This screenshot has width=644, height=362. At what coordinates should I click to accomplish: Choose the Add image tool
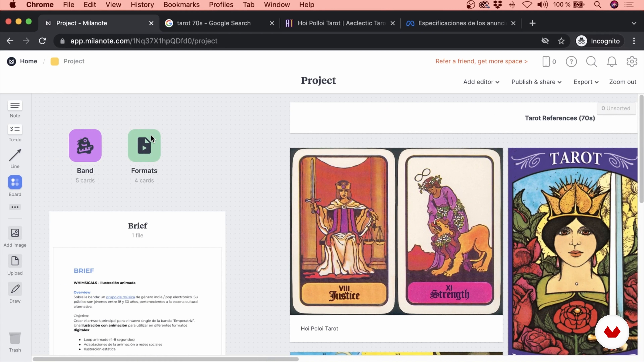(x=15, y=237)
